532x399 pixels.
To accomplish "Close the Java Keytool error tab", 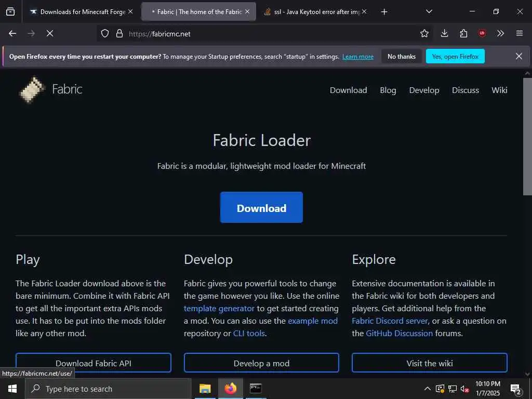I will (x=364, y=11).
